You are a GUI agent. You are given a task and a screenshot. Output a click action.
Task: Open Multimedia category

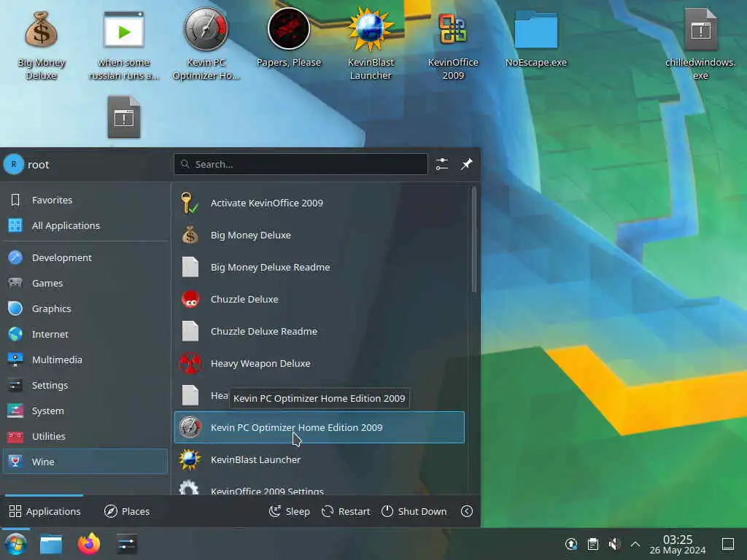[x=85, y=359]
